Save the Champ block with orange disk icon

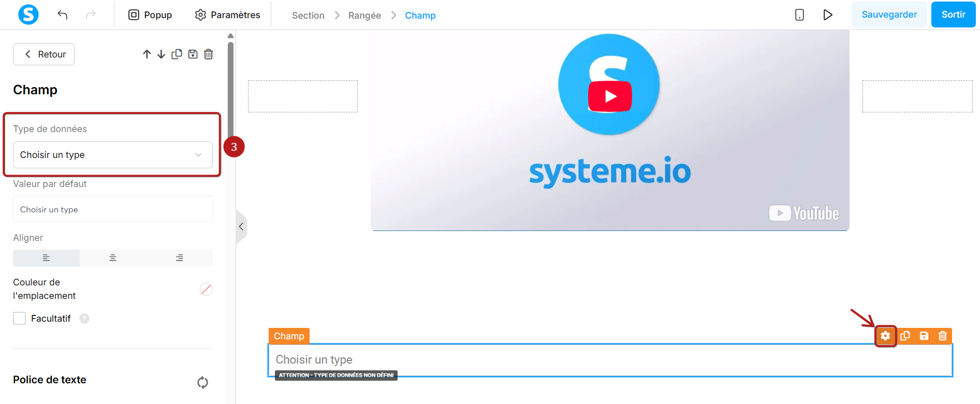(x=924, y=336)
